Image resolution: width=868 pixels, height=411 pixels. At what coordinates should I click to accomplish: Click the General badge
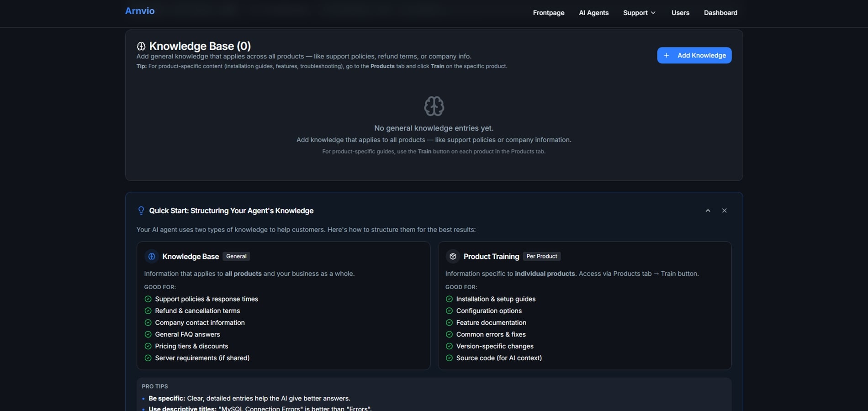pyautogui.click(x=236, y=256)
